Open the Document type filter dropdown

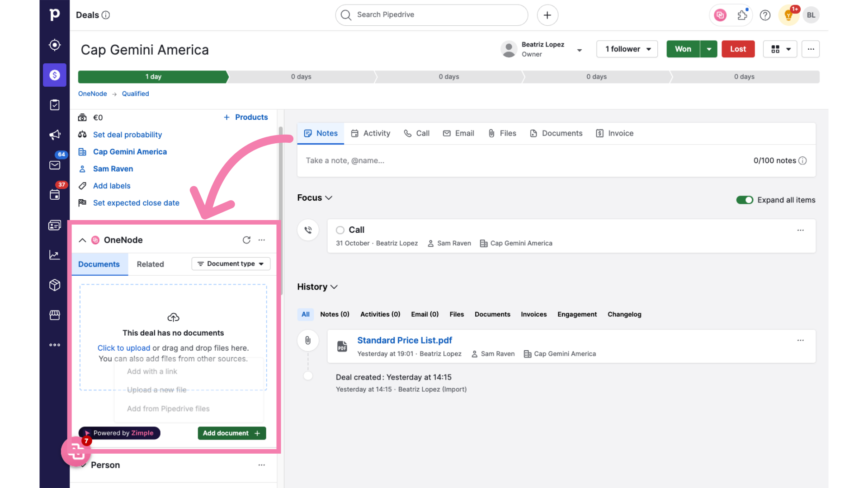(x=231, y=264)
